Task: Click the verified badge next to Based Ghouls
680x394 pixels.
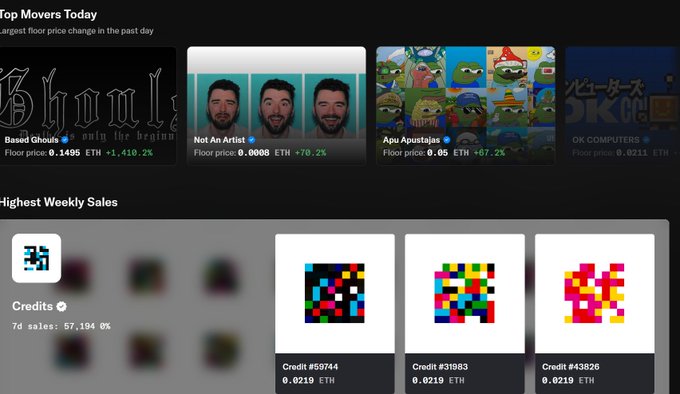Action: coord(65,140)
